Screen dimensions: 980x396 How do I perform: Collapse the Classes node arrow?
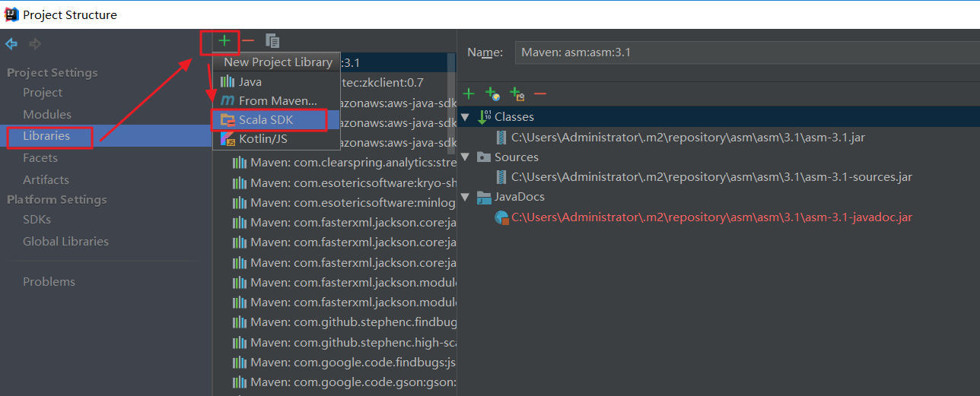tap(465, 117)
